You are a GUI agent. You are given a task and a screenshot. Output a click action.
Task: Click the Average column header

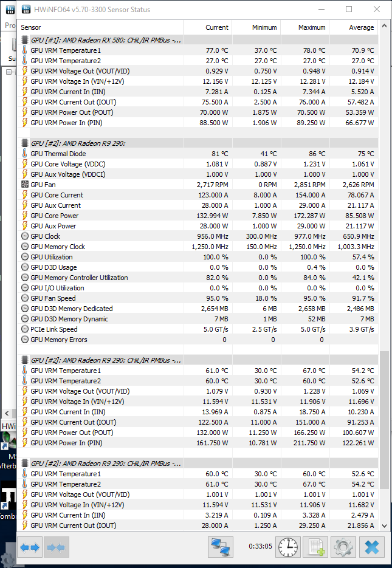pyautogui.click(x=361, y=27)
